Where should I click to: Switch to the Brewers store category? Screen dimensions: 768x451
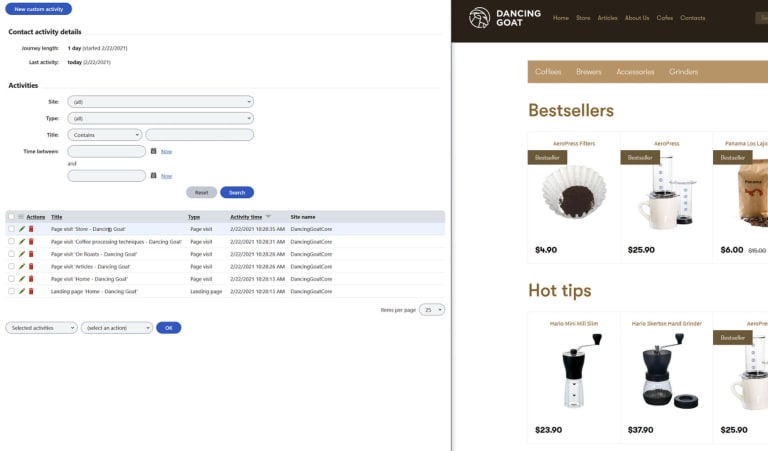589,71
